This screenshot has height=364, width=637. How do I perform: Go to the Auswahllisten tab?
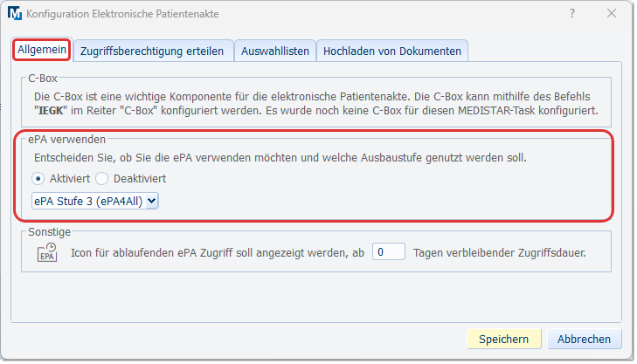click(x=274, y=52)
